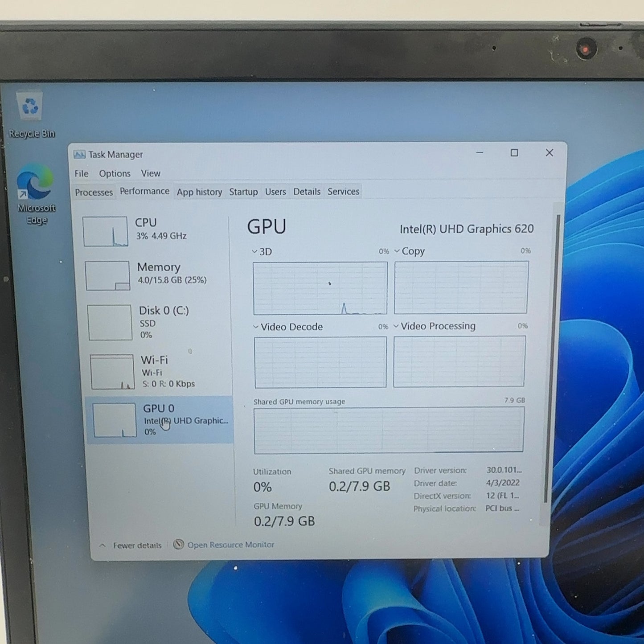Image resolution: width=644 pixels, height=644 pixels.
Task: Switch to the Processes tab
Action: pyautogui.click(x=94, y=193)
